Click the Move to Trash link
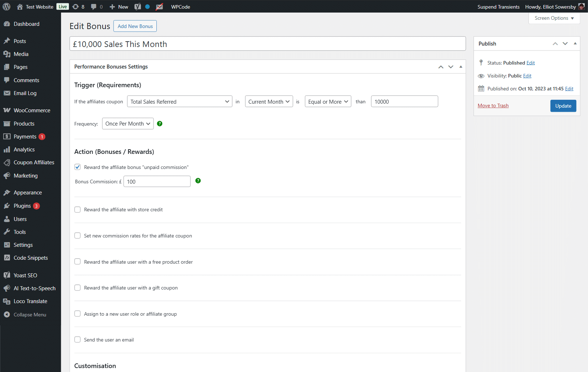588x372 pixels. pos(493,105)
